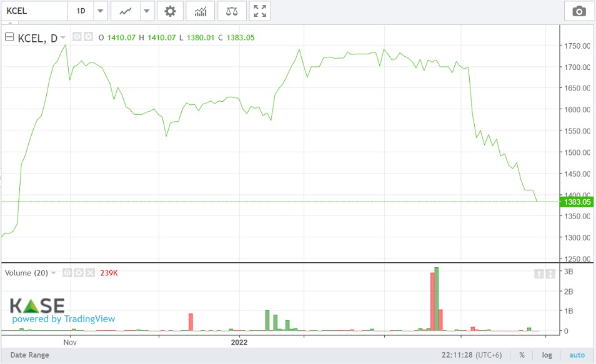
Task: Toggle log scale button
Action: pyautogui.click(x=547, y=355)
